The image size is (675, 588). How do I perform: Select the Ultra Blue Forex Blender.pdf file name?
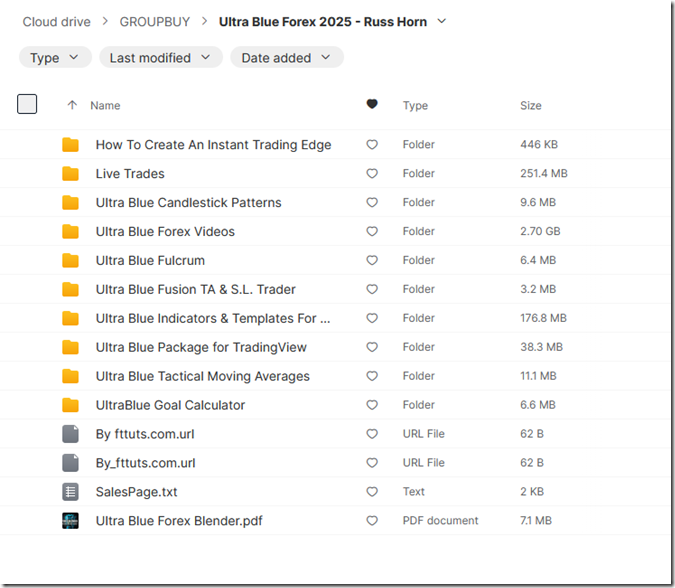(179, 520)
